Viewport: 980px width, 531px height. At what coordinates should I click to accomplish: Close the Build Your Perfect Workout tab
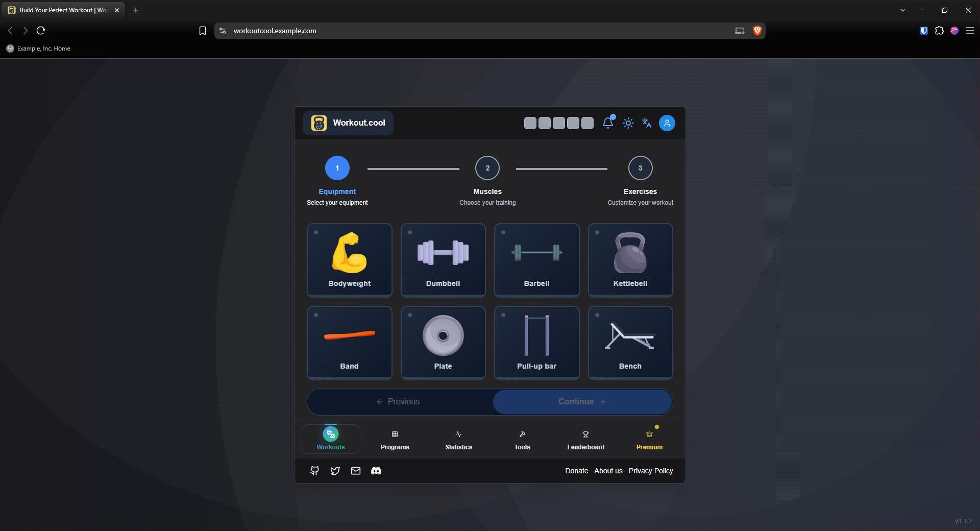(x=117, y=10)
